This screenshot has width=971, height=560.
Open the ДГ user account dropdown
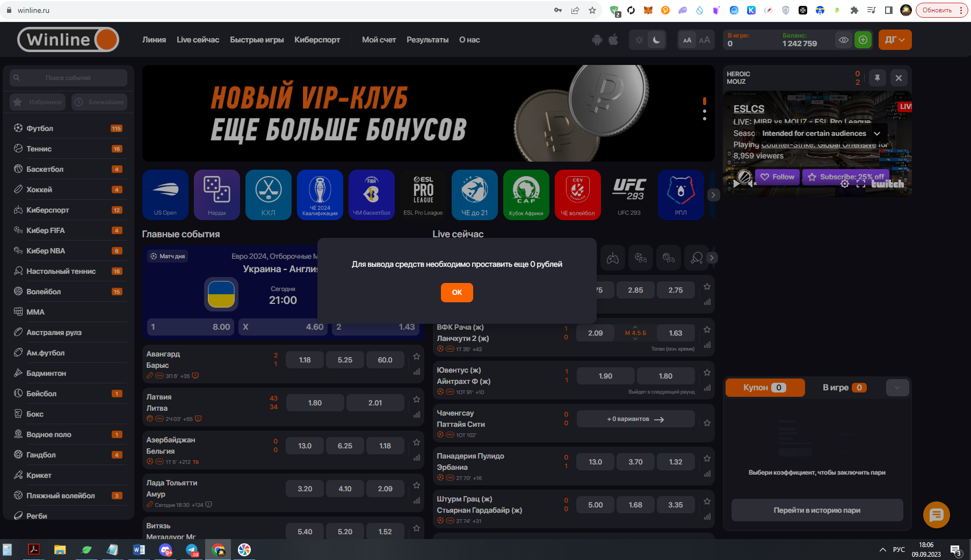895,40
